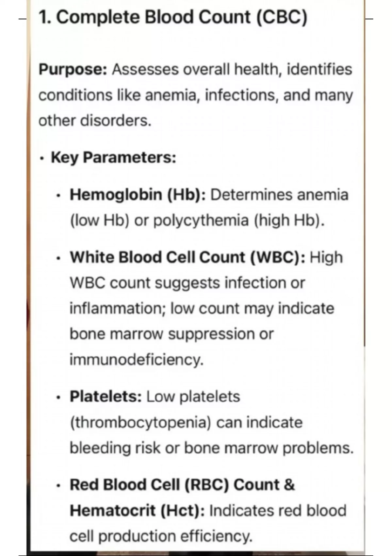Select the bold Platelets label
The image size is (392, 556).
point(106,397)
